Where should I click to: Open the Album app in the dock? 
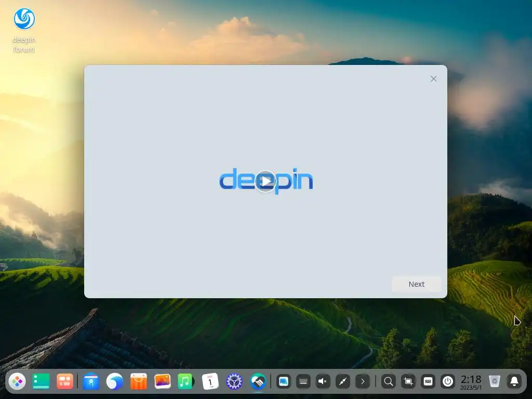pyautogui.click(x=162, y=381)
